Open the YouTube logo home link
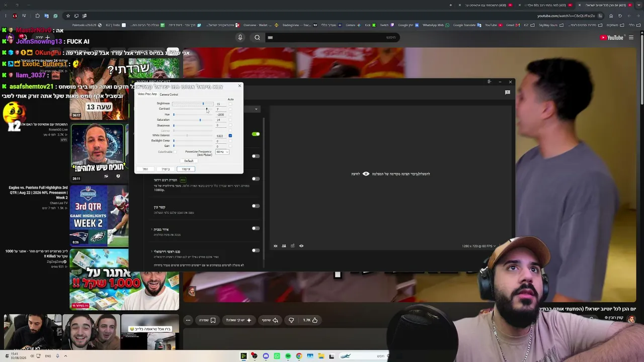Image resolution: width=644 pixels, height=362 pixels. coord(612,38)
